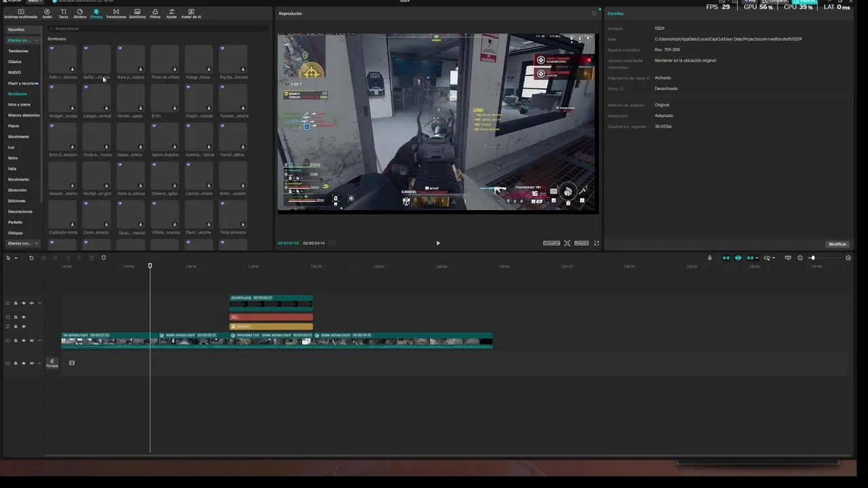Lock the Ajuste1 adjustment track
Viewport: 868px width, 488px height.
(16, 327)
